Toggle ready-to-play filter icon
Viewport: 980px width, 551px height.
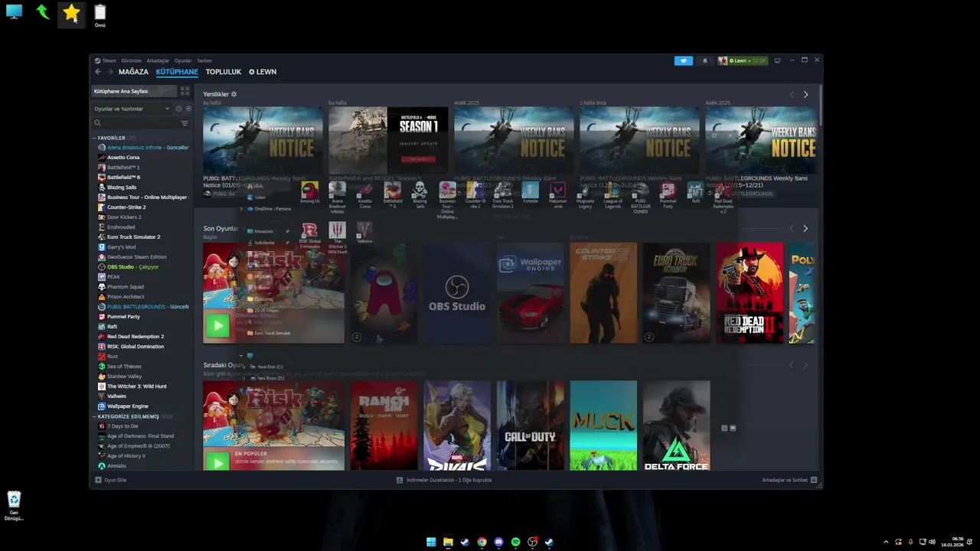click(x=188, y=109)
